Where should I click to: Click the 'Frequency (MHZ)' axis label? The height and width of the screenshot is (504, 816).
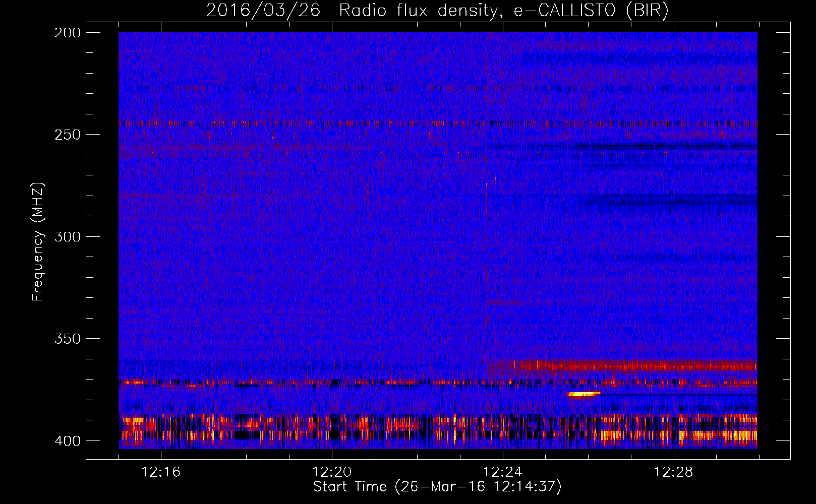point(38,242)
